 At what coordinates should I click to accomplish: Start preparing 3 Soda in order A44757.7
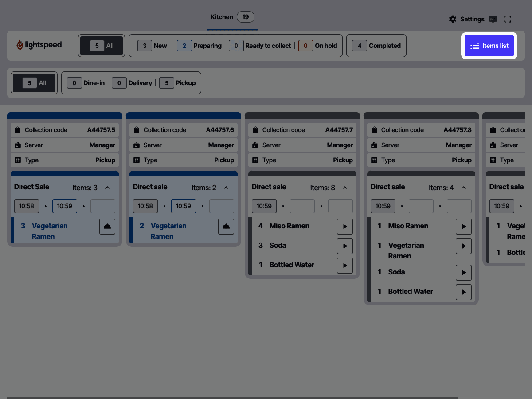tap(345, 246)
